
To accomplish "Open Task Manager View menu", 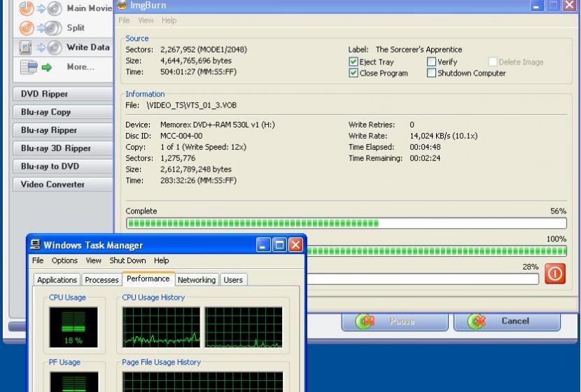I will (x=93, y=260).
